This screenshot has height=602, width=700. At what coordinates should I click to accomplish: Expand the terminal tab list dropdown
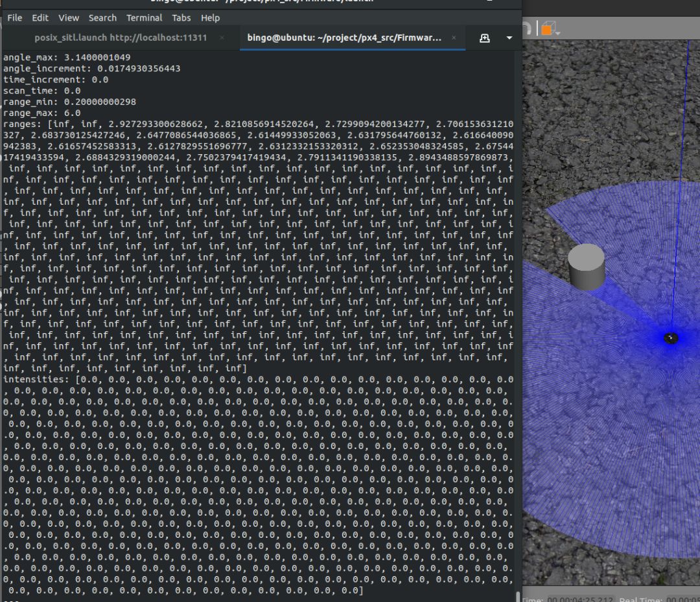pyautogui.click(x=509, y=38)
